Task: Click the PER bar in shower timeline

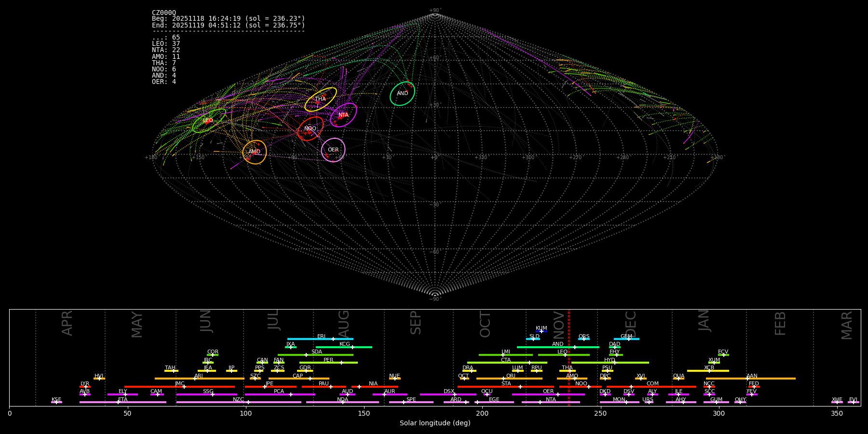Action: (x=328, y=363)
